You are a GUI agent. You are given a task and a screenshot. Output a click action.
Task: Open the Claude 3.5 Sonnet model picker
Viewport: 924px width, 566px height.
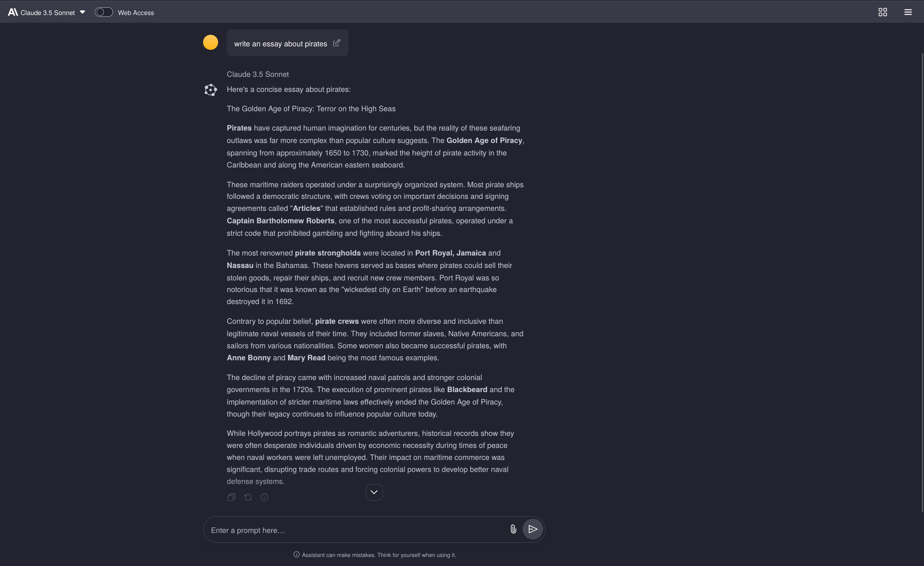(48, 13)
